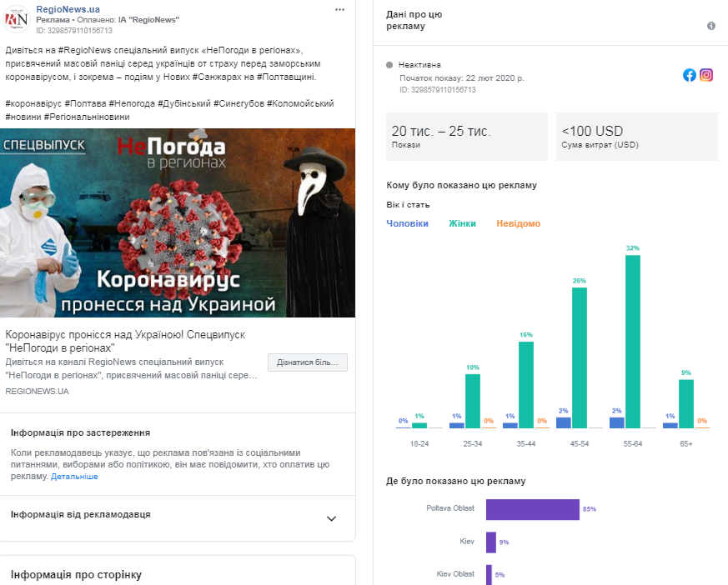Click the Kiev Oblast region label
This screenshot has width=728, height=585.
click(455, 574)
